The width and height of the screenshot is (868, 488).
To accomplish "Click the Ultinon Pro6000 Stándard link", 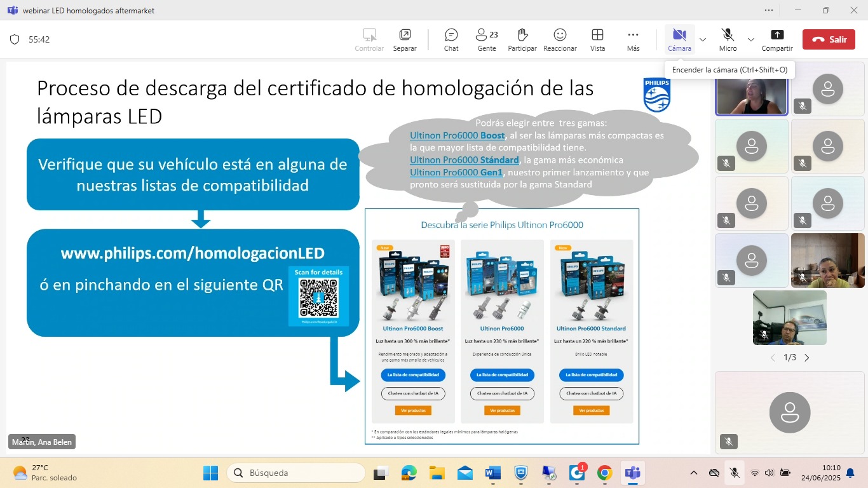I will coord(465,159).
